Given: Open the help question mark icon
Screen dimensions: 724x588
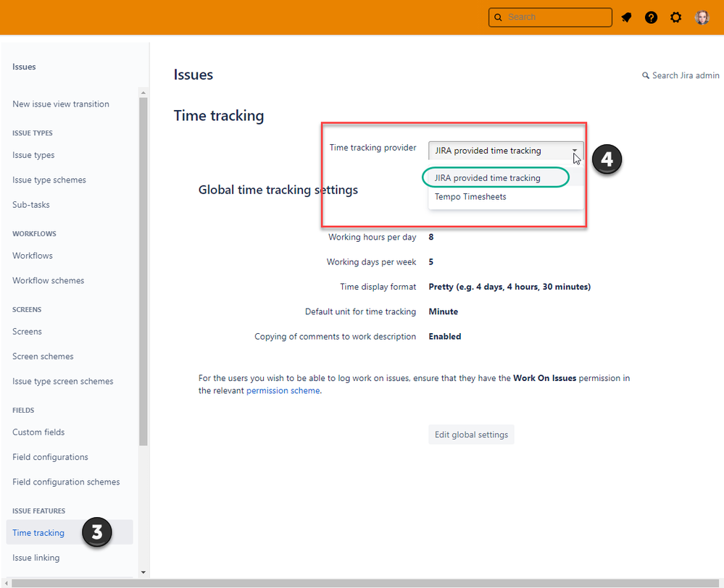Looking at the screenshot, I should coord(651,17).
